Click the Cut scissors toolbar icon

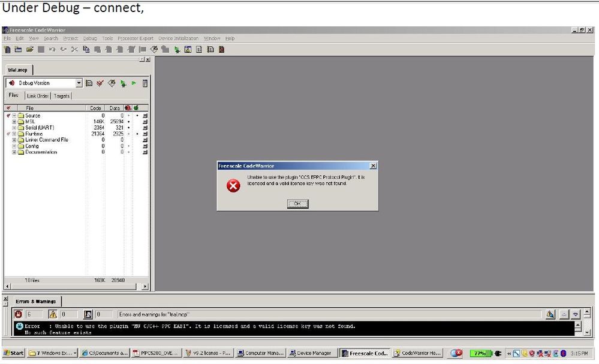click(74, 49)
